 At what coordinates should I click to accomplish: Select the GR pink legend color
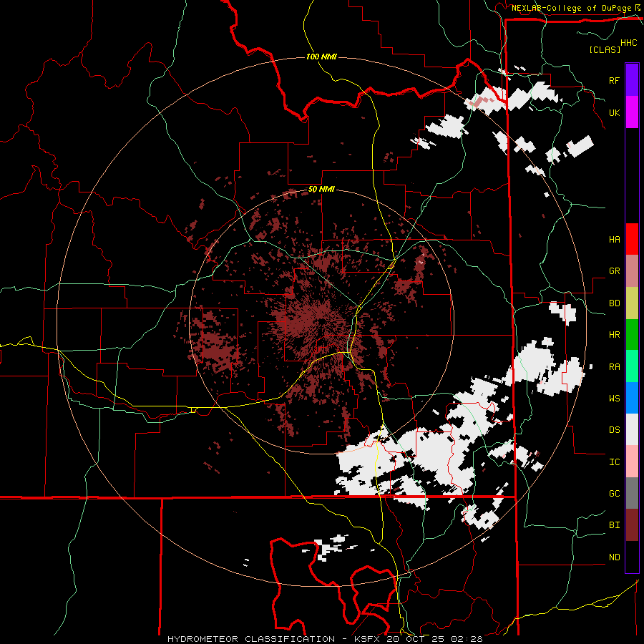pyautogui.click(x=632, y=271)
